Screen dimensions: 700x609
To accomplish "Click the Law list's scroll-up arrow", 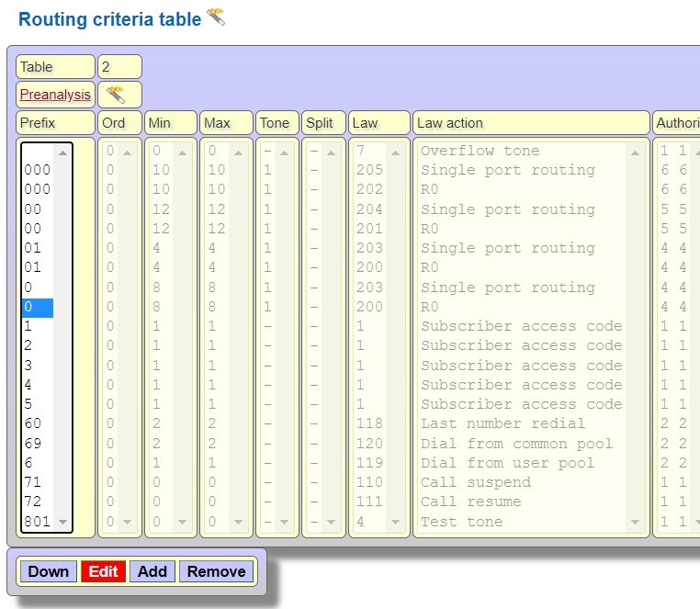I will [395, 152].
